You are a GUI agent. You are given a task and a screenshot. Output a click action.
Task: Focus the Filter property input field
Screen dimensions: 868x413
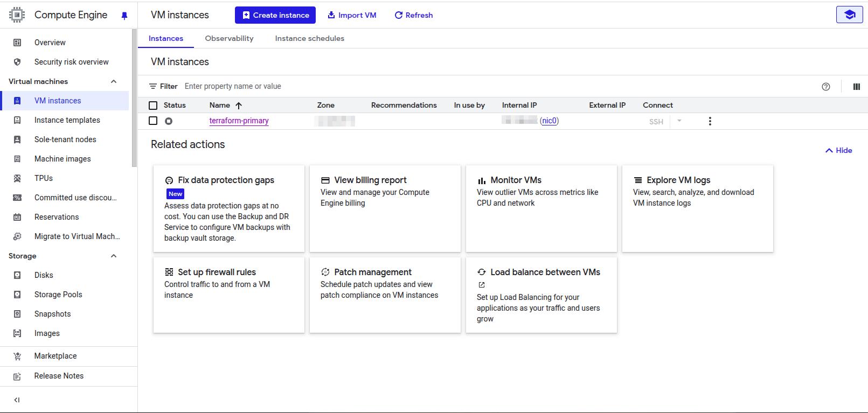pyautogui.click(x=323, y=86)
